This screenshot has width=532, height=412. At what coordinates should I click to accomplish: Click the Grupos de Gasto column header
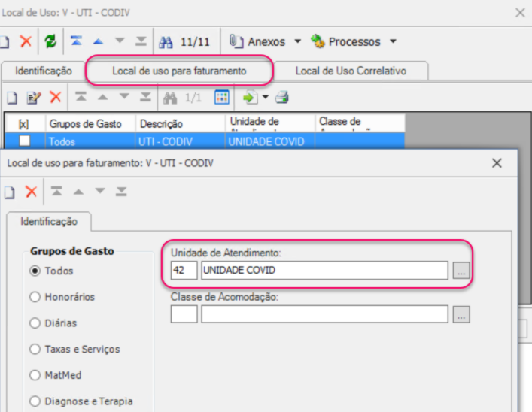click(x=90, y=123)
